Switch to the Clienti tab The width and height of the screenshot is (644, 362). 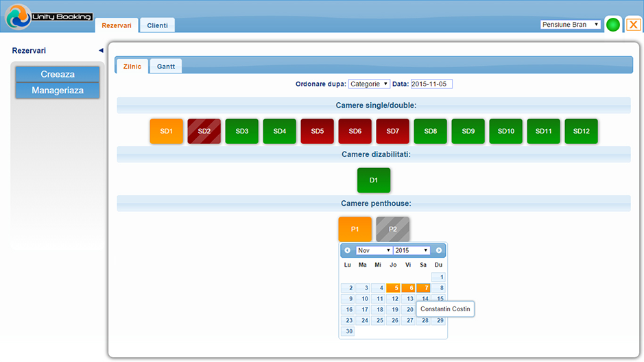(157, 25)
